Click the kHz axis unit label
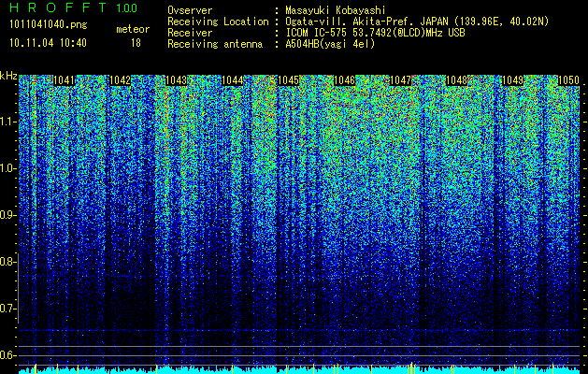This screenshot has width=588, height=374. click(x=8, y=76)
